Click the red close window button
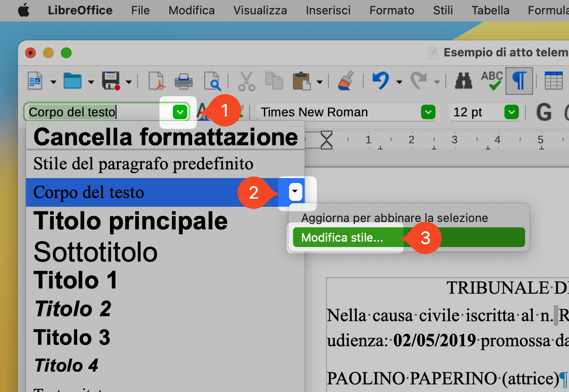Screen dimensions: 569x392 click(30, 53)
